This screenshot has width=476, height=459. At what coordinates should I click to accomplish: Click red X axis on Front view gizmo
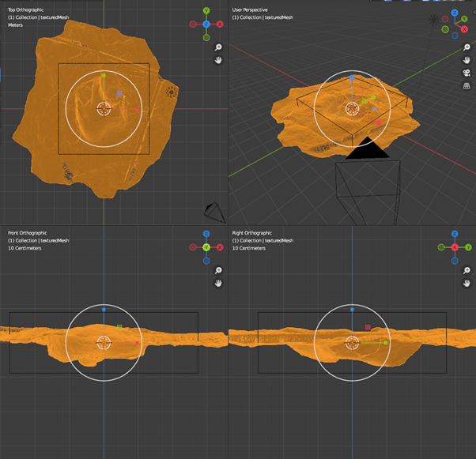(219, 247)
